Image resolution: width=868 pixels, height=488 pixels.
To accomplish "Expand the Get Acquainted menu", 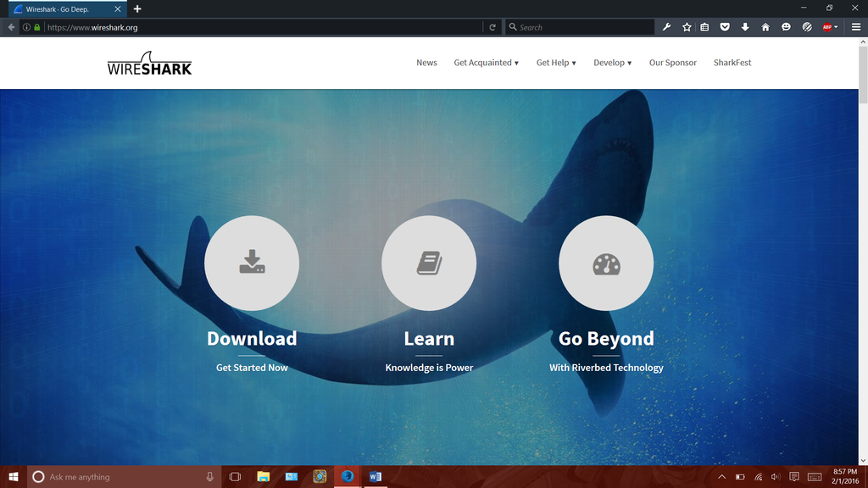I will [x=486, y=63].
